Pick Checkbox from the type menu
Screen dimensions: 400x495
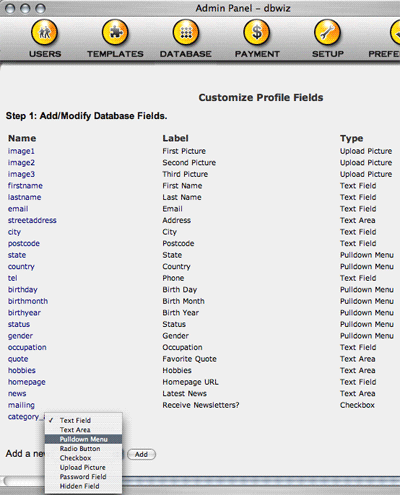click(83, 458)
